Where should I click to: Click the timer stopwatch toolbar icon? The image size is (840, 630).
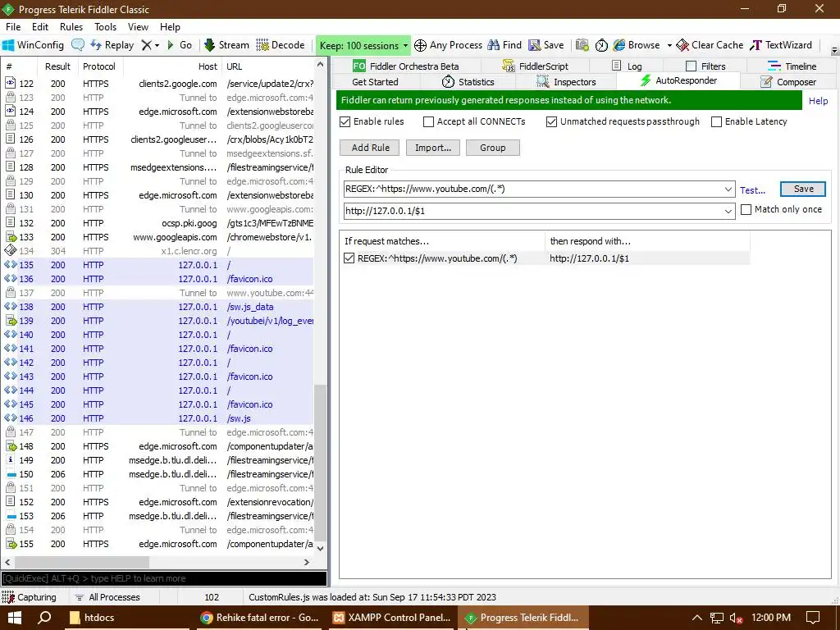601,45
